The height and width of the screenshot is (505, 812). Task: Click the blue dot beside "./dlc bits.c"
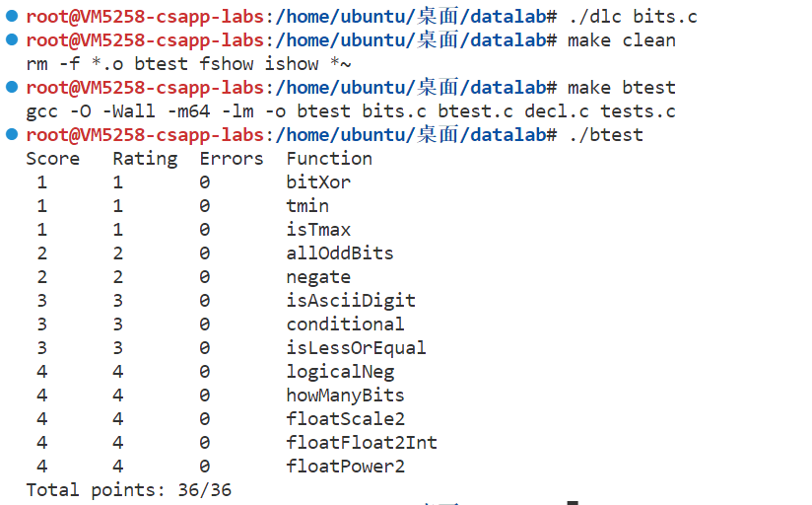(11, 17)
